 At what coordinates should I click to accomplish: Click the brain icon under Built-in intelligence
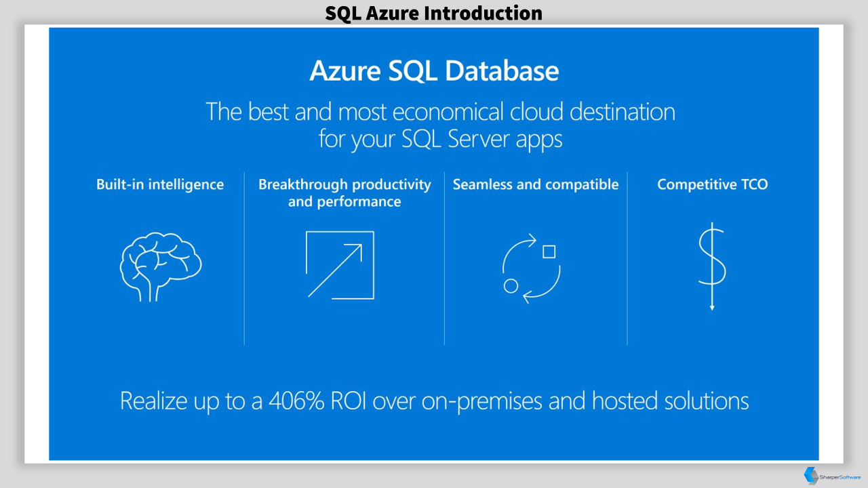click(x=161, y=263)
